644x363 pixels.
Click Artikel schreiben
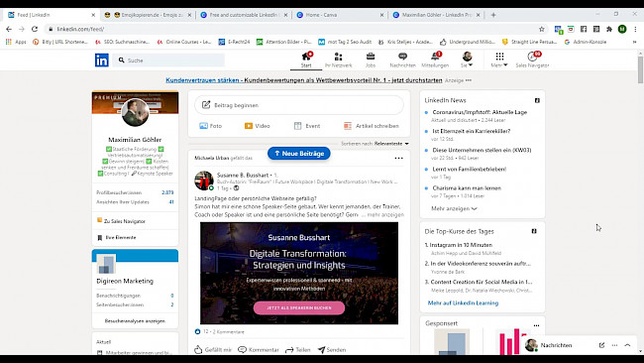(372, 126)
